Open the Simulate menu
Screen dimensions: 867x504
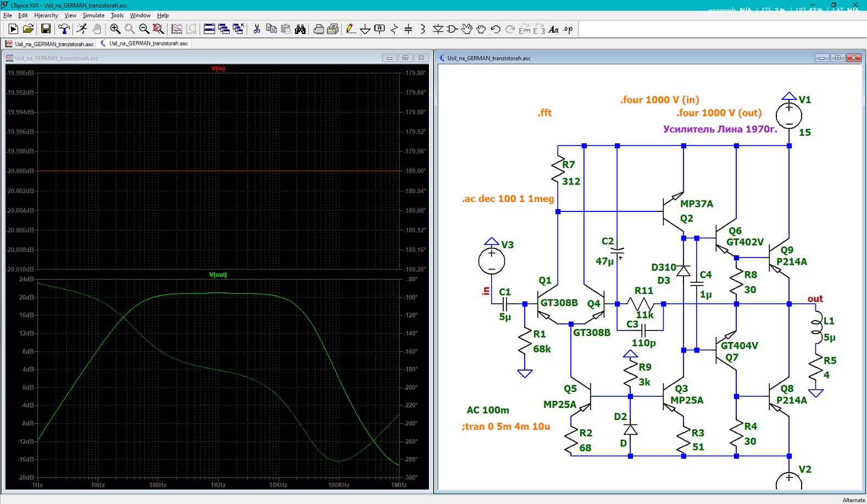93,15
